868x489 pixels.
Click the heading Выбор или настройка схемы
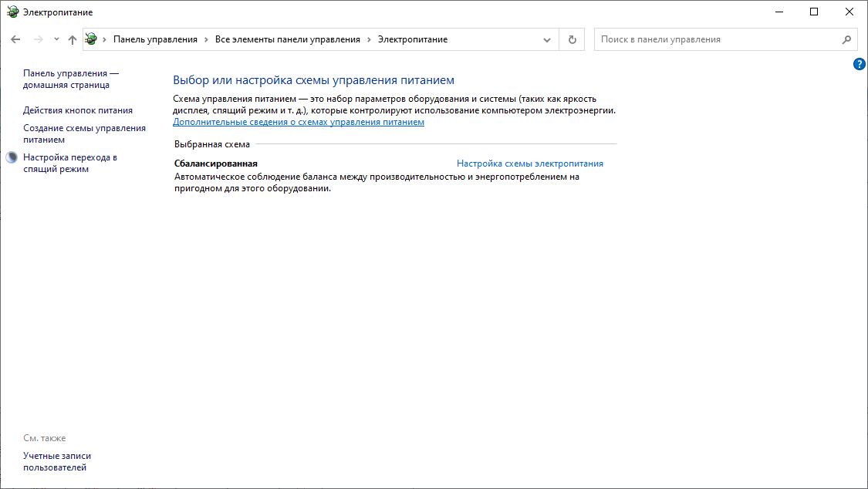(313, 80)
